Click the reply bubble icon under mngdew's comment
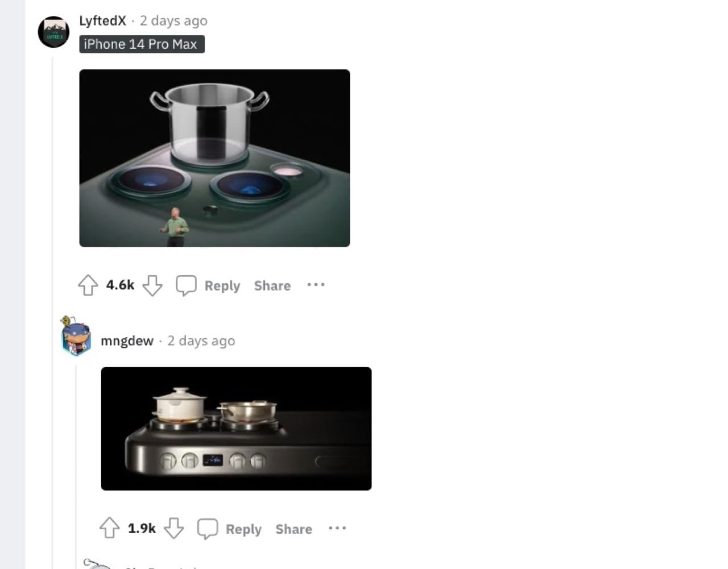 coord(208,528)
